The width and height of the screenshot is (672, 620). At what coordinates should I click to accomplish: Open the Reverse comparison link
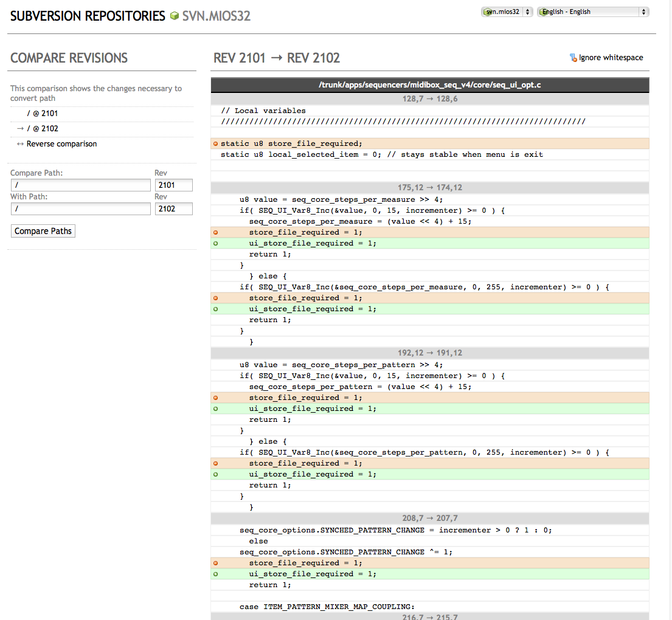(61, 144)
